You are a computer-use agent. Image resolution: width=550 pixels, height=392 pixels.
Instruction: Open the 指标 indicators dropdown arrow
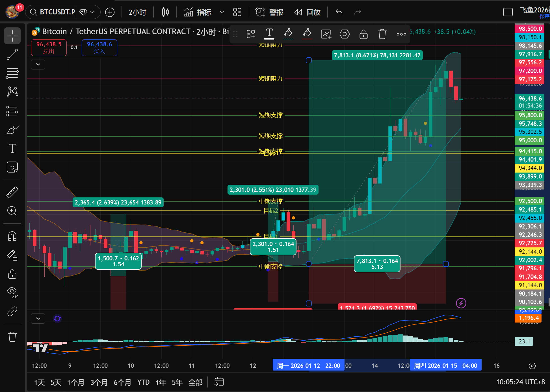click(x=222, y=12)
